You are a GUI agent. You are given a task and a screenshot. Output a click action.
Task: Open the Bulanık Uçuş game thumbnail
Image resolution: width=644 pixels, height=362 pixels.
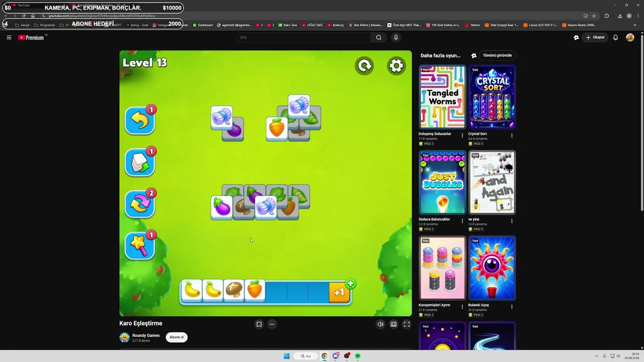point(492,268)
